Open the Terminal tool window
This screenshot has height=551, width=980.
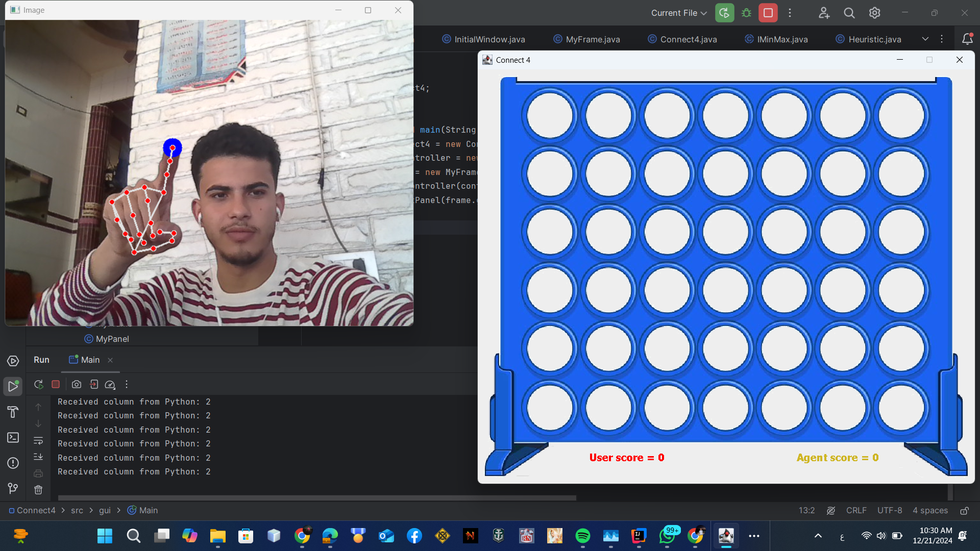pos(13,438)
